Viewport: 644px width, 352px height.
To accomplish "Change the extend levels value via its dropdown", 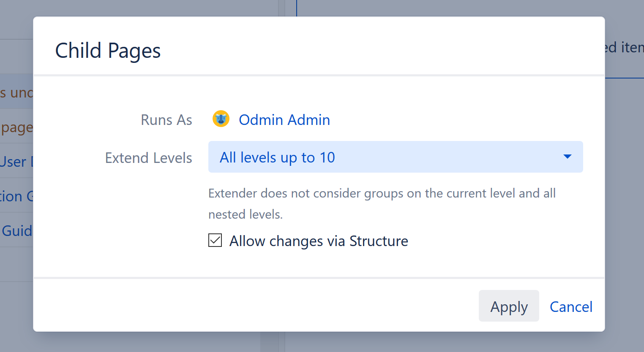I will click(x=396, y=157).
